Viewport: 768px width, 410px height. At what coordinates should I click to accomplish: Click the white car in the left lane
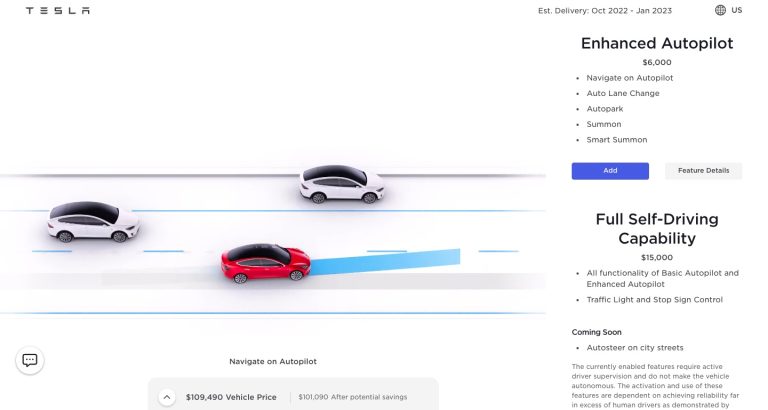93,222
